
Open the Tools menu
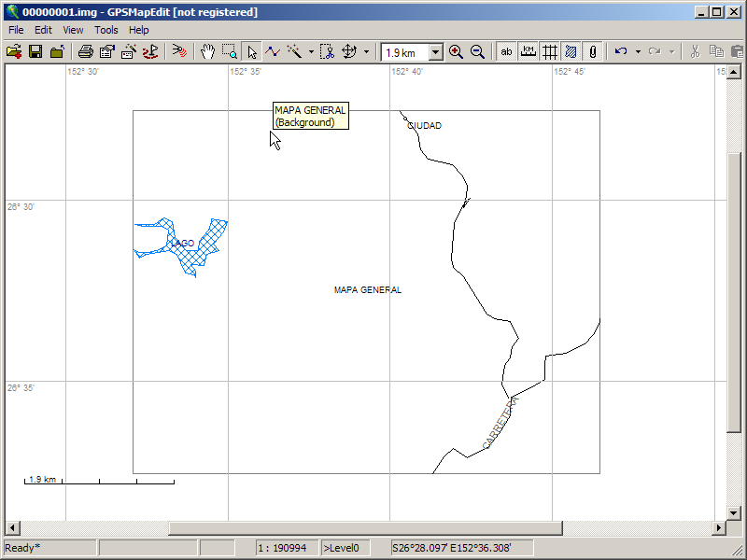tap(106, 30)
